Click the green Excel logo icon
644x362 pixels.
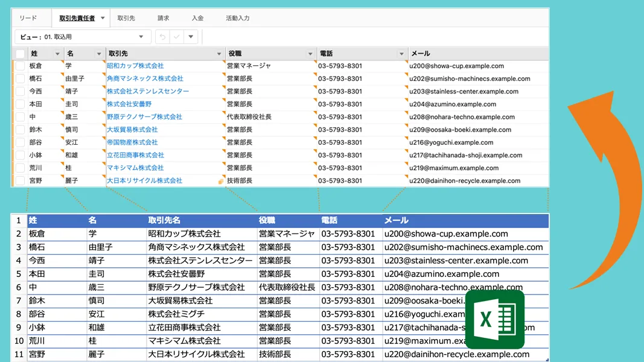point(495,319)
